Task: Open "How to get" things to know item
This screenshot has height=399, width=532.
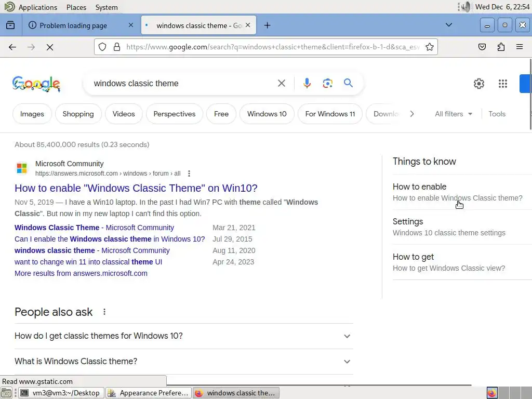Action: pyautogui.click(x=461, y=262)
